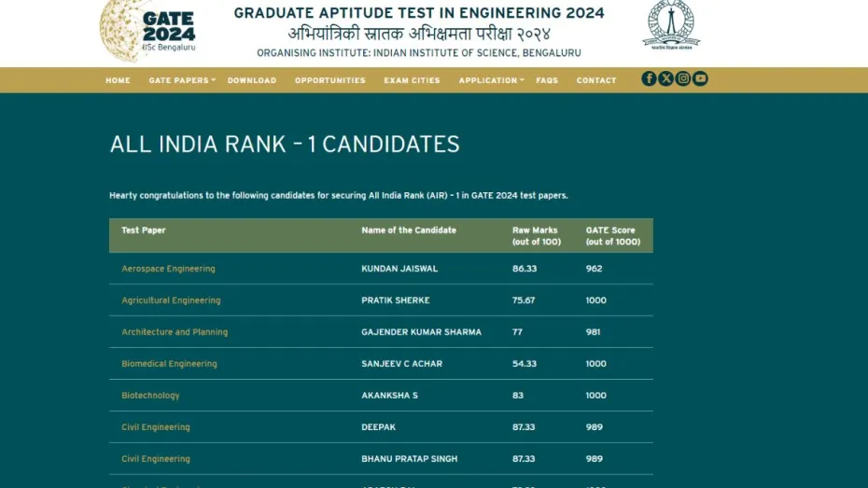Go to the Home menu item
The height and width of the screenshot is (488, 868).
[x=118, y=81]
